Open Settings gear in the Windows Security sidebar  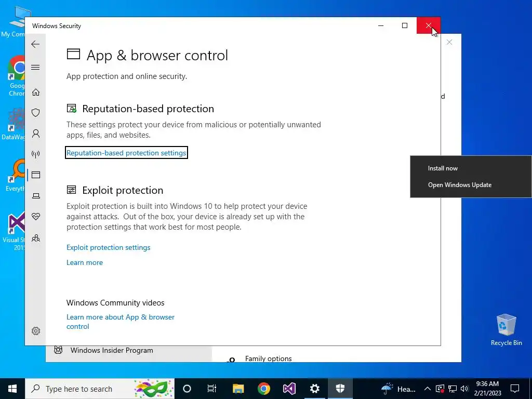coord(36,331)
